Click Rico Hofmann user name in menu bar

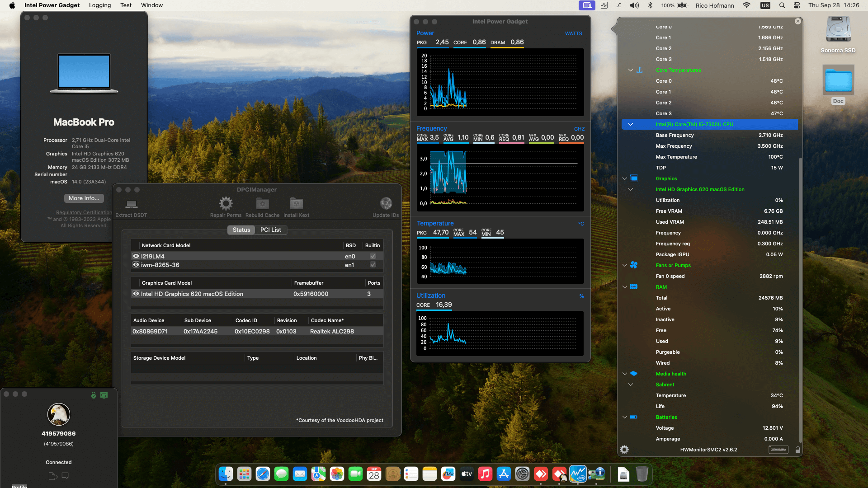(x=715, y=5)
